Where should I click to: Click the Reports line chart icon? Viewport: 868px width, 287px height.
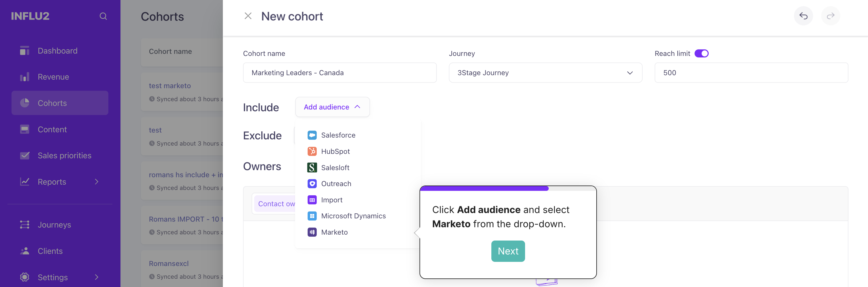point(25,181)
